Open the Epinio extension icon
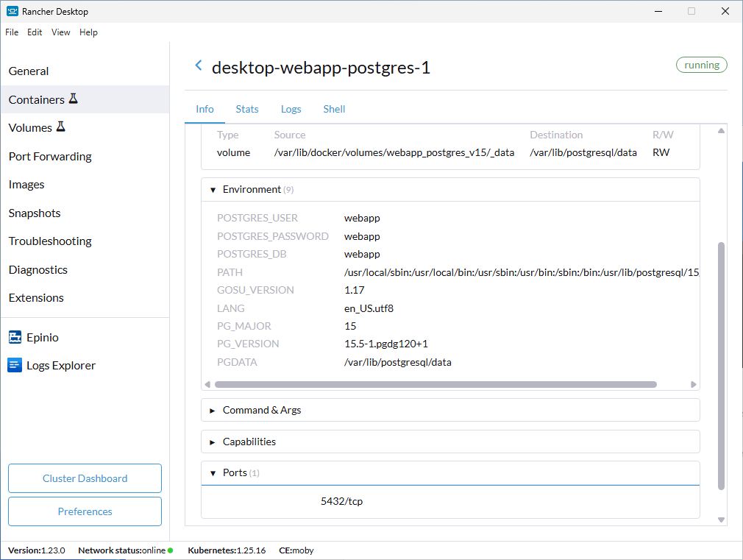 point(15,337)
